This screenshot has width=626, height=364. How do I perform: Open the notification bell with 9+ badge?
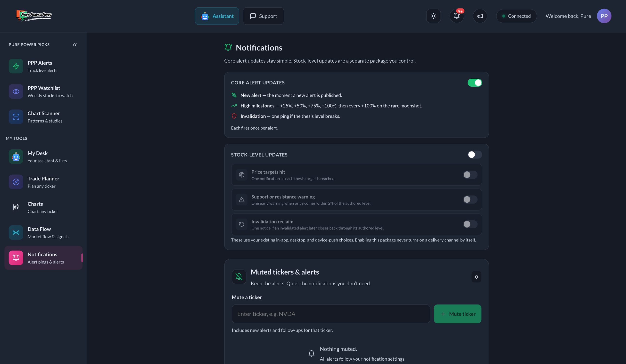[x=457, y=16]
